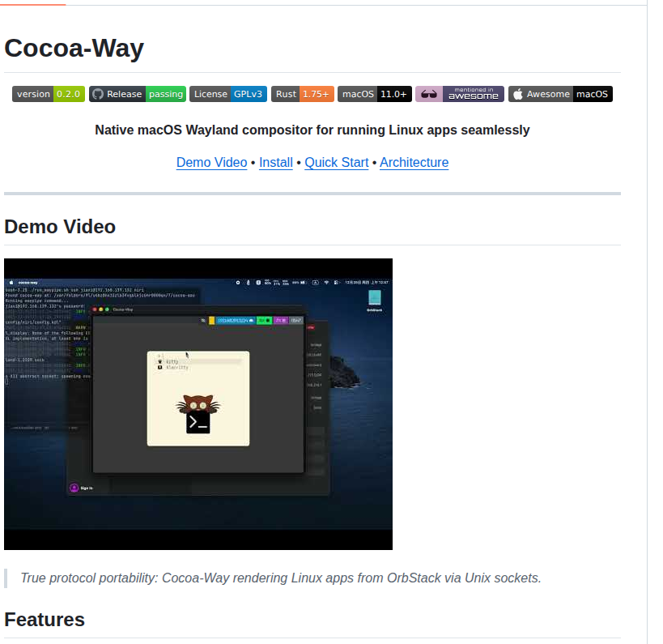
Task: Click the Rust 1.75+ badge
Action: point(302,94)
